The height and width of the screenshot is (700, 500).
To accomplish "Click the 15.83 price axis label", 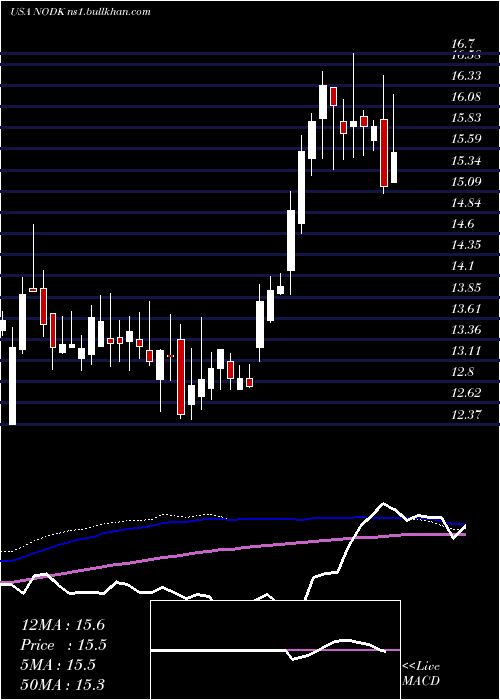I will pos(466,118).
